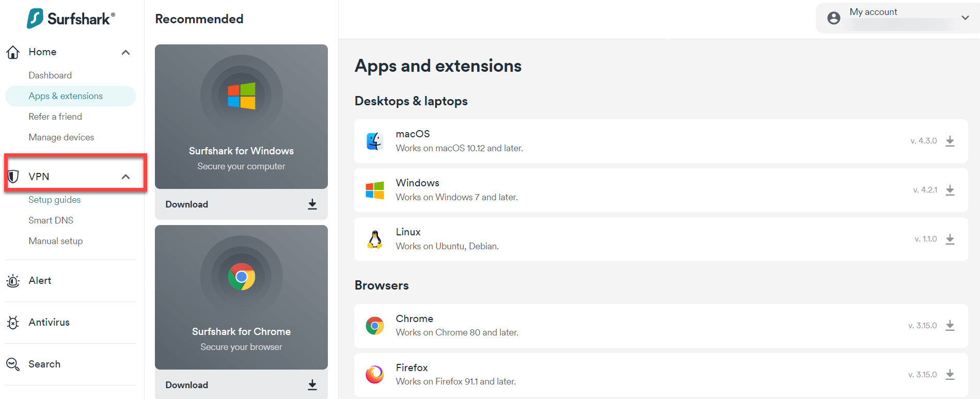Open the Search section label
This screenshot has width=980, height=399.
tap(44, 364)
